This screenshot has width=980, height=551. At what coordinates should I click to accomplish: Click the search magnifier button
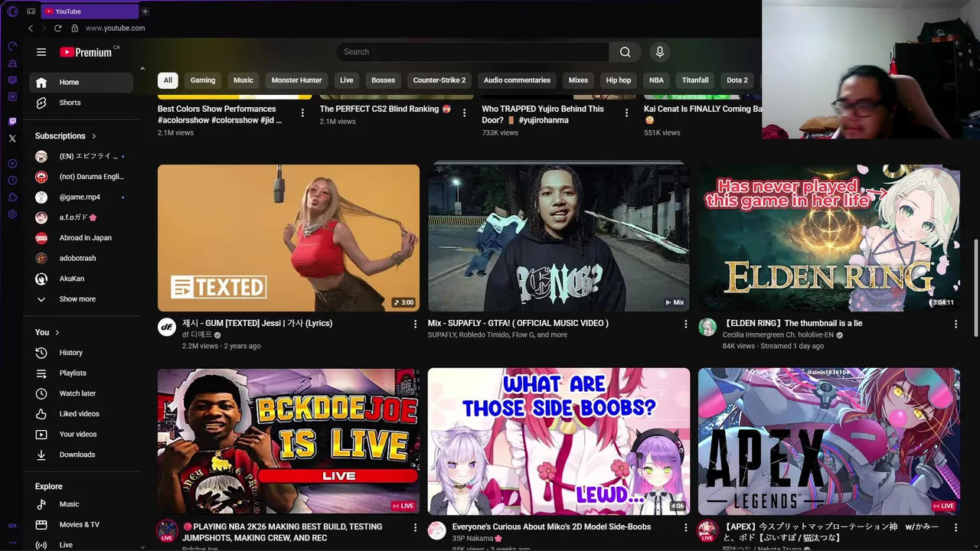click(626, 52)
